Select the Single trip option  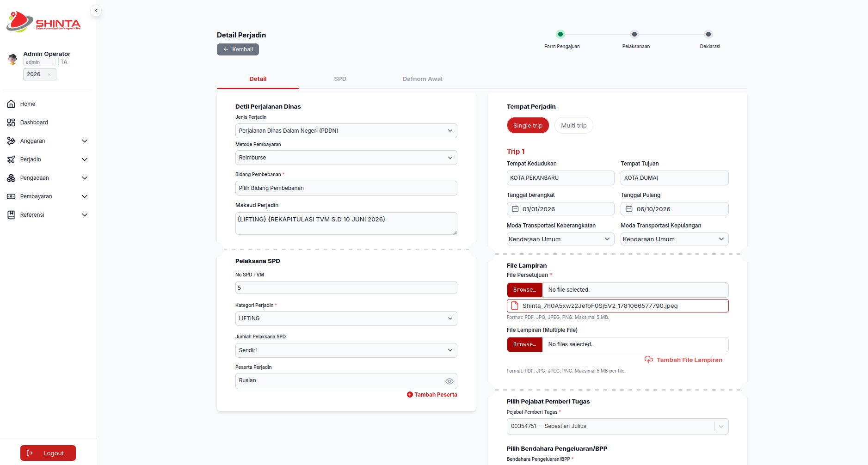click(528, 125)
